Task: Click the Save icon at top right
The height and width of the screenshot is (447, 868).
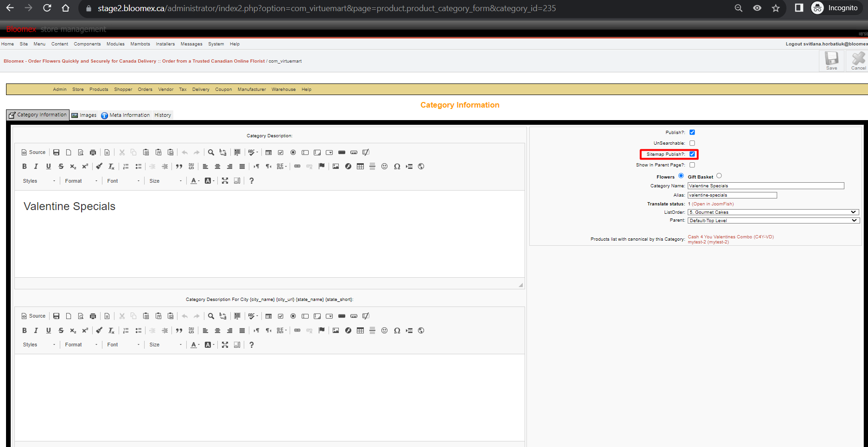Action: coord(831,60)
